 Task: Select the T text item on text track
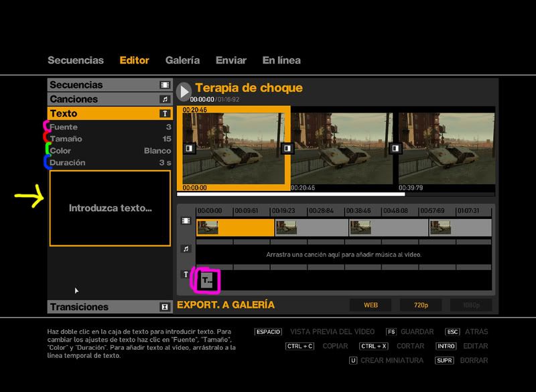[x=206, y=281]
